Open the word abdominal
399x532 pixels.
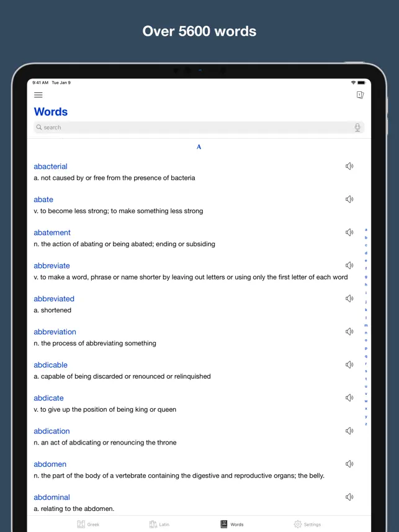(x=52, y=497)
